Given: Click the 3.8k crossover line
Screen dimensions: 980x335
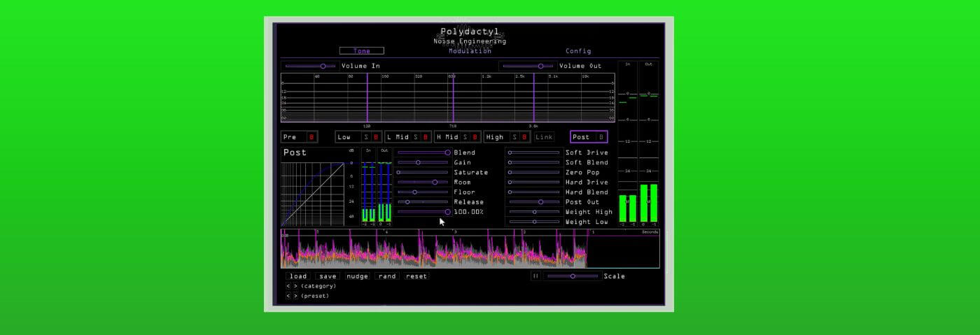Looking at the screenshot, I should [x=533, y=98].
